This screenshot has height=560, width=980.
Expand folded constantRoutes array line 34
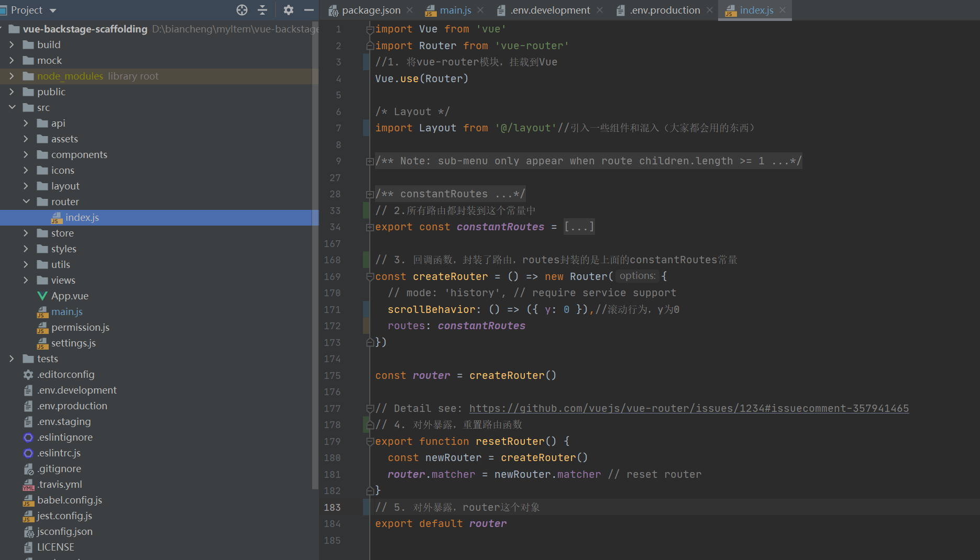369,227
